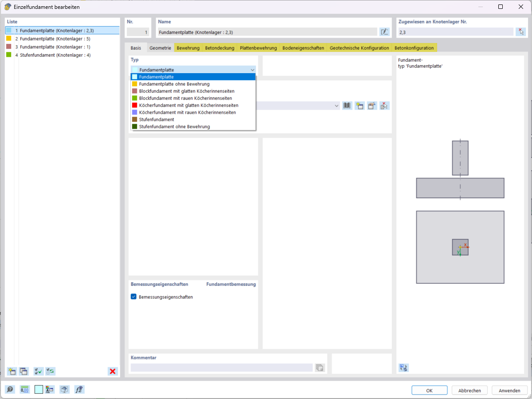
Task: Choose 'Blockfundament mit rauen Köcherinnenseiten'
Action: pyautogui.click(x=193, y=98)
